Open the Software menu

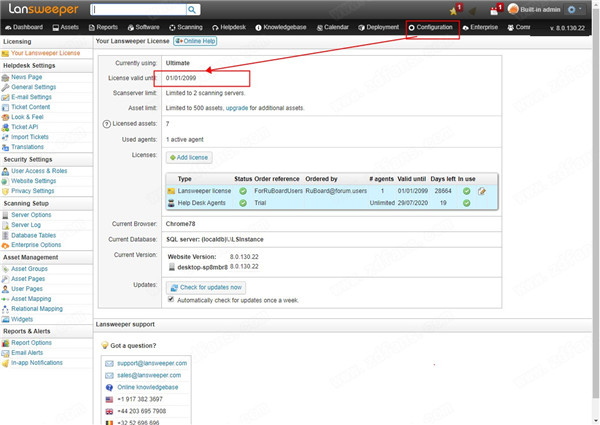[x=143, y=27]
